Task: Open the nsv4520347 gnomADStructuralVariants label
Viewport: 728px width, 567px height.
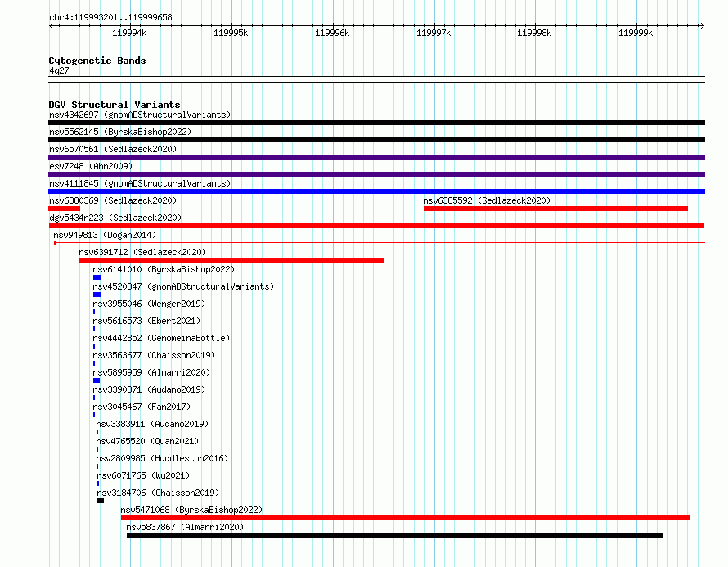Action: (183, 286)
